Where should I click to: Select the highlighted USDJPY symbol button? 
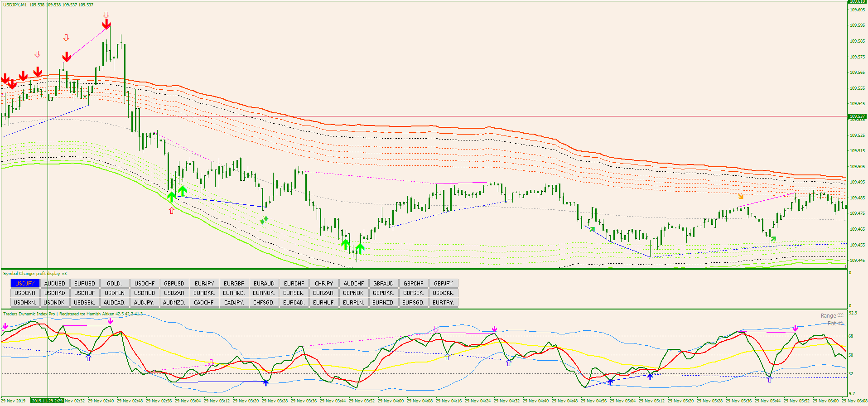(25, 283)
